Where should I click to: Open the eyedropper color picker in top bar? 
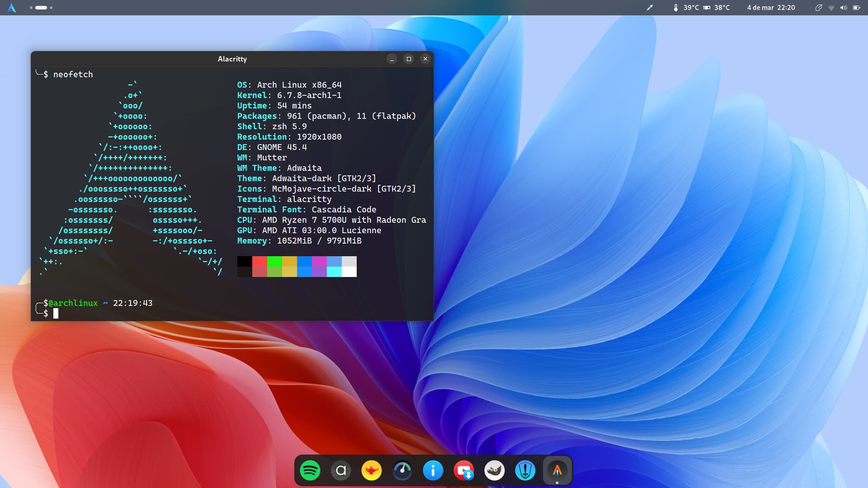click(x=650, y=8)
